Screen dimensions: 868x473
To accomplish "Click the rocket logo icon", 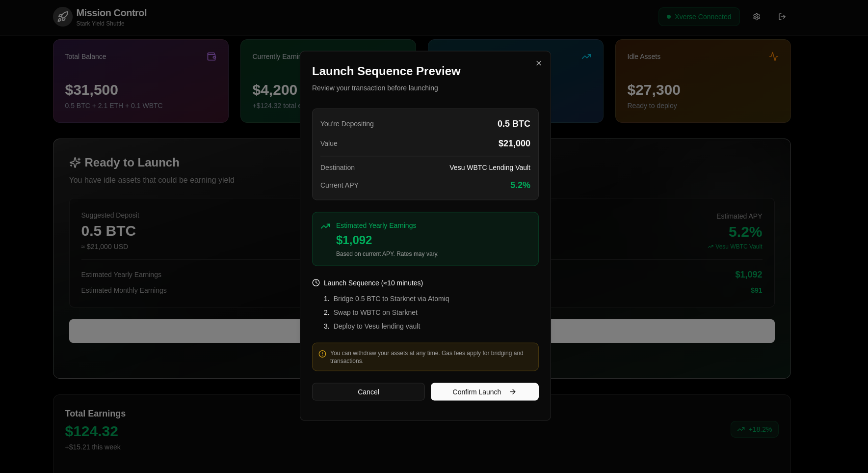I will pos(63,17).
